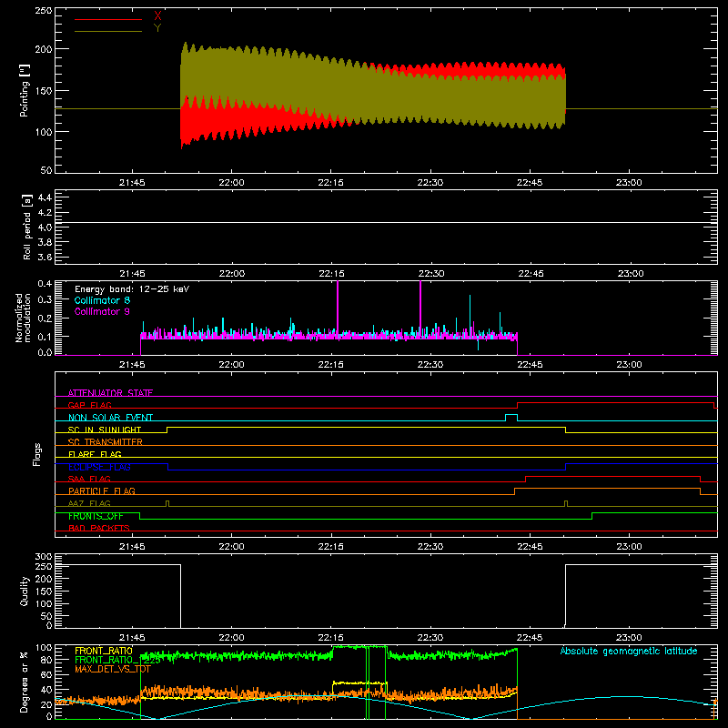Click the '4.4' tick on Roll period axis
Screen dimensions: 728x728
(x=45, y=197)
